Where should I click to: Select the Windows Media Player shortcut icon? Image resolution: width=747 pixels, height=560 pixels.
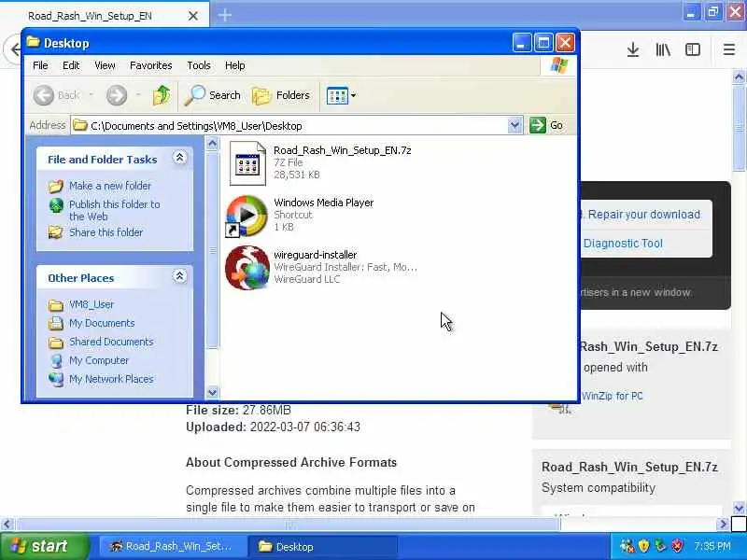pyautogui.click(x=247, y=216)
